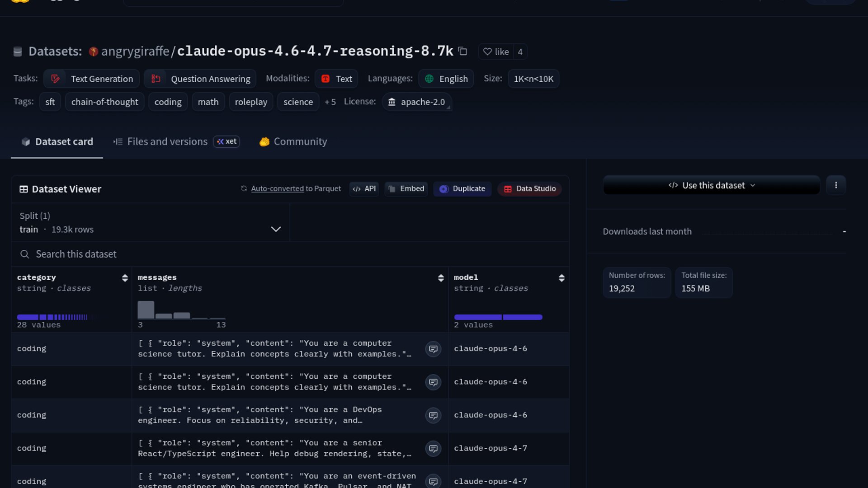
Task: Sort by the model column
Action: [x=561, y=278]
